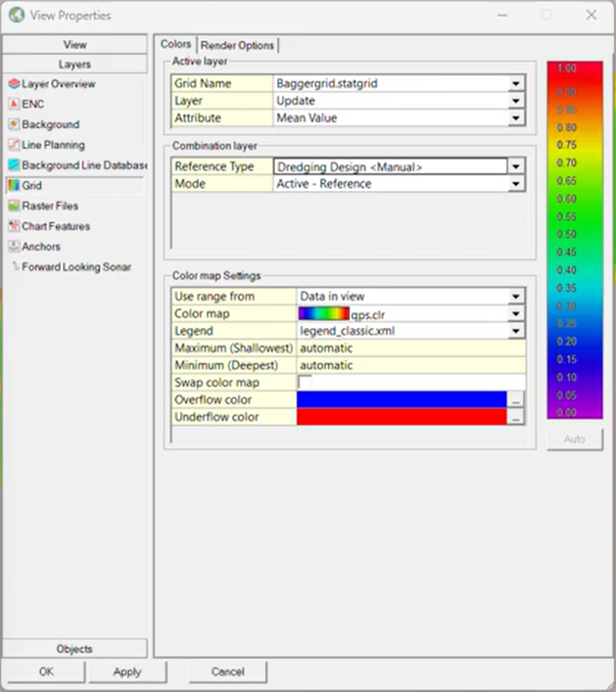Open the Attribute dropdown arrow
The image size is (616, 692).
click(515, 117)
